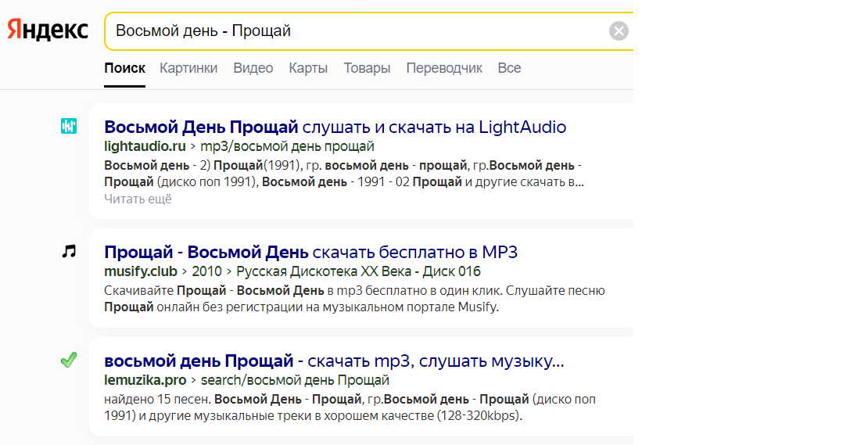Click the green checkmark lemuzika favicon
The width and height of the screenshot is (868, 445).
tap(69, 361)
